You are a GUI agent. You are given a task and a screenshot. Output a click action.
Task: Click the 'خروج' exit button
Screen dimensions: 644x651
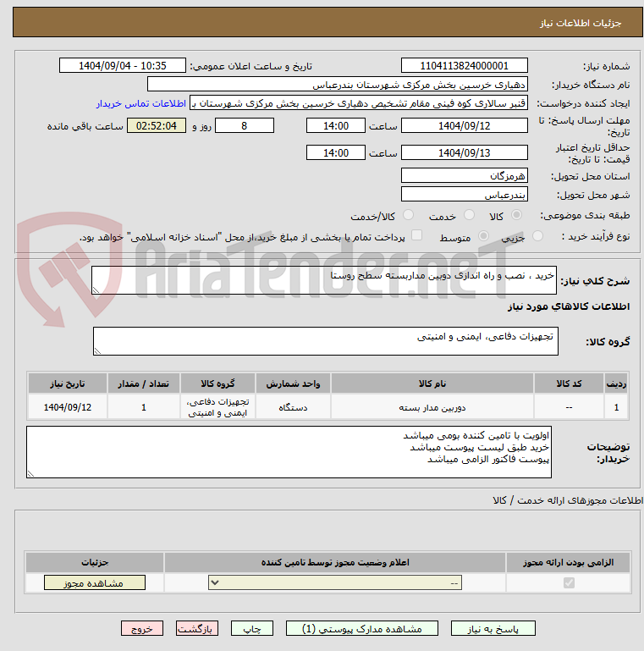pos(142,629)
